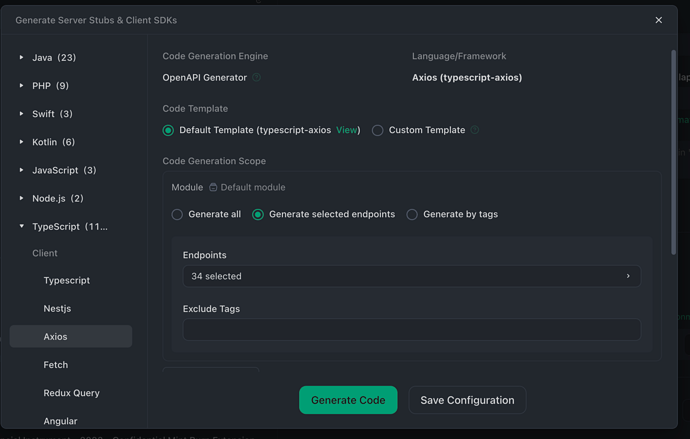Collapse the TypeScript language group
690x439 pixels.
tap(22, 227)
